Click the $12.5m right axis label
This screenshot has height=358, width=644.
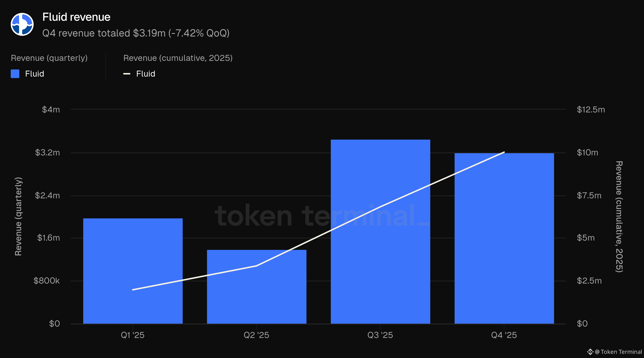591,110
